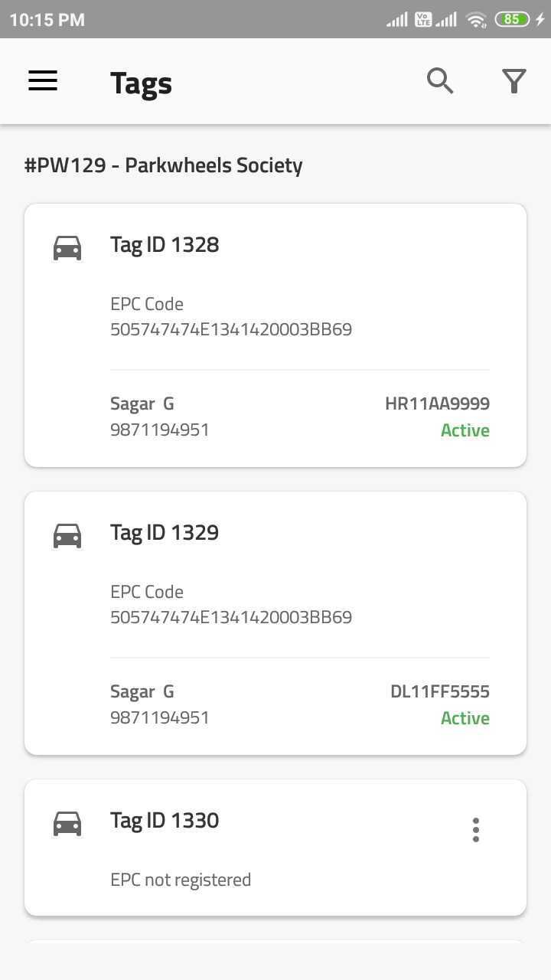Screen dimensions: 551x980
Task: Tap the Tags page title
Action: [x=141, y=83]
